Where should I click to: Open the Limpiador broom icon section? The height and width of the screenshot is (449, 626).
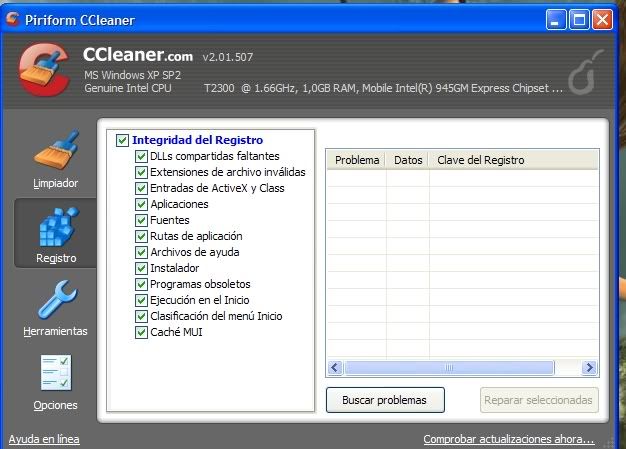[x=56, y=149]
